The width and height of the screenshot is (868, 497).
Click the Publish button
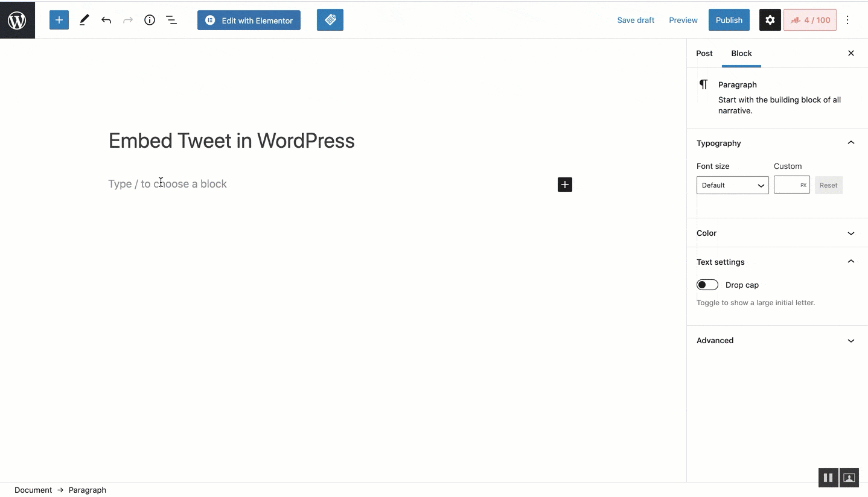[729, 20]
